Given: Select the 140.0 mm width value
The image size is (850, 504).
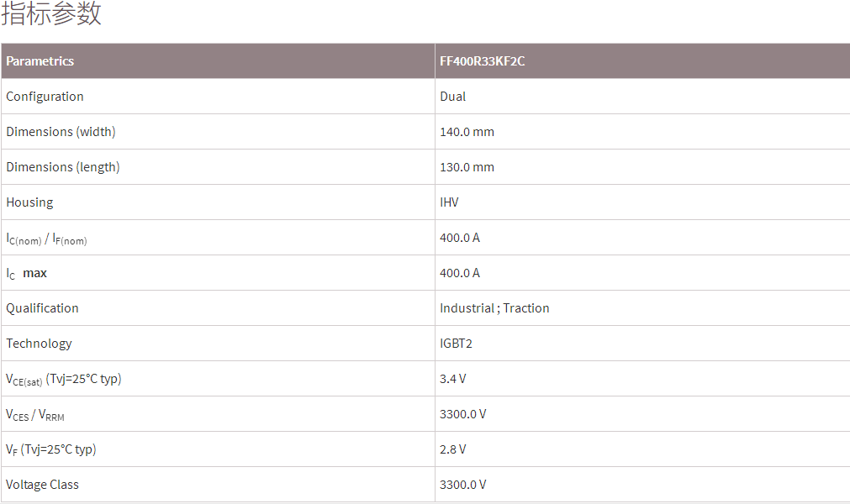Looking at the screenshot, I should (x=467, y=132).
